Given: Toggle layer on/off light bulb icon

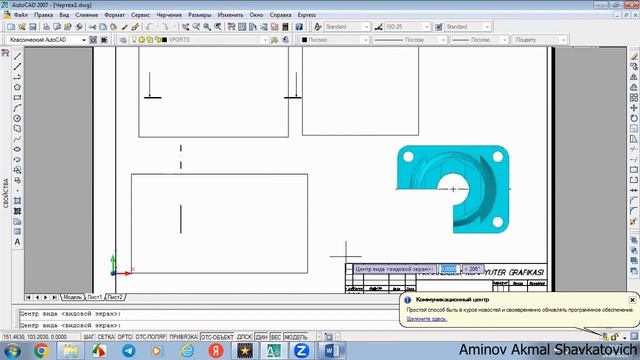Looking at the screenshot, I should 134,40.
